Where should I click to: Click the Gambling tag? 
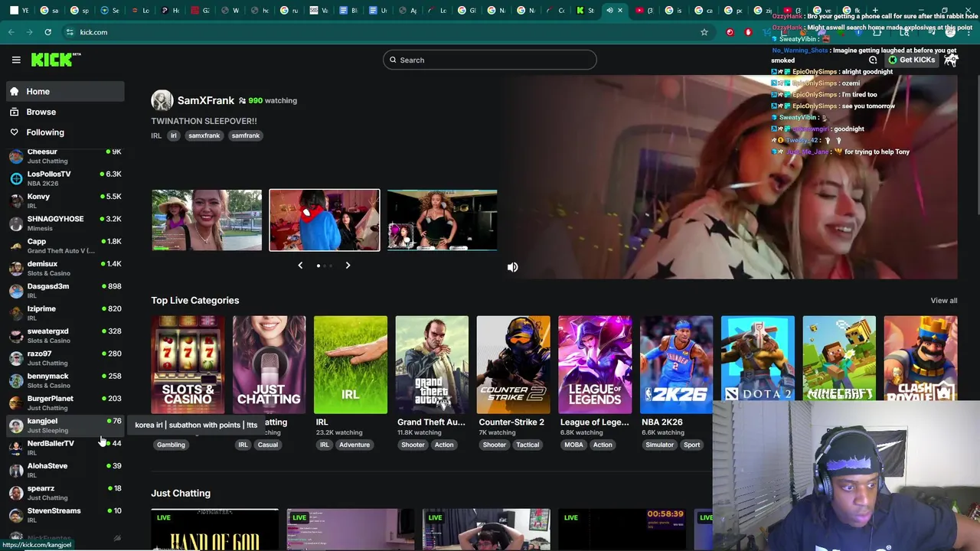[x=171, y=445]
